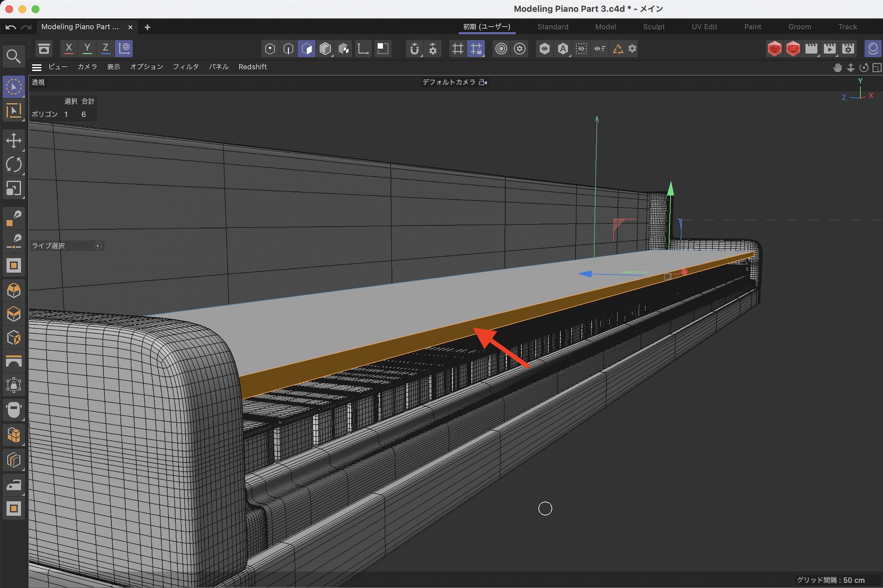Screen dimensions: 883x588
Task: Toggle Y axis lock
Action: (x=87, y=49)
